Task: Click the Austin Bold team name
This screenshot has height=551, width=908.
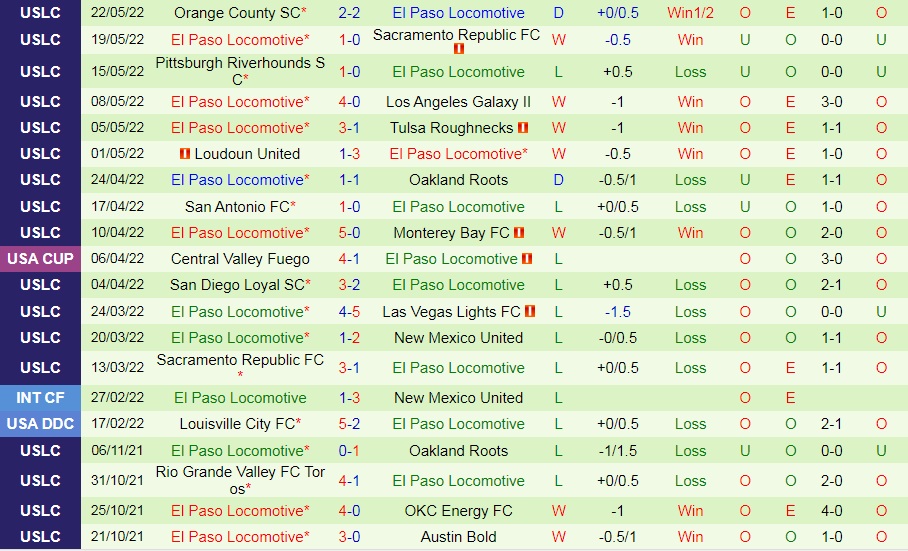Action: [458, 537]
